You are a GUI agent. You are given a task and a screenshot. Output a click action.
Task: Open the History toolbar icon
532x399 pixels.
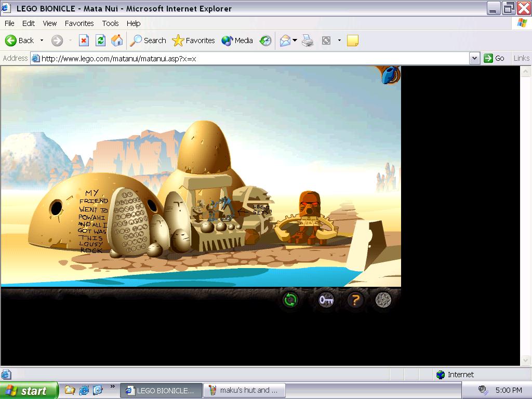[265, 41]
